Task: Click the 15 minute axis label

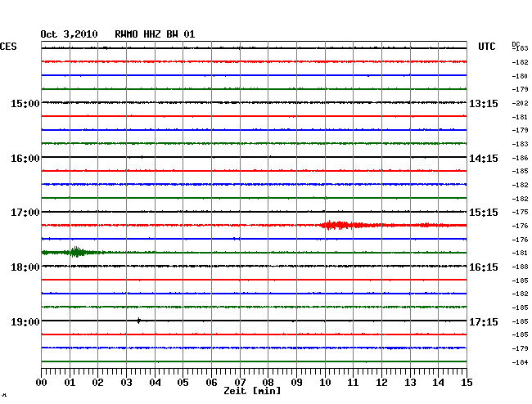Action: coord(467,382)
